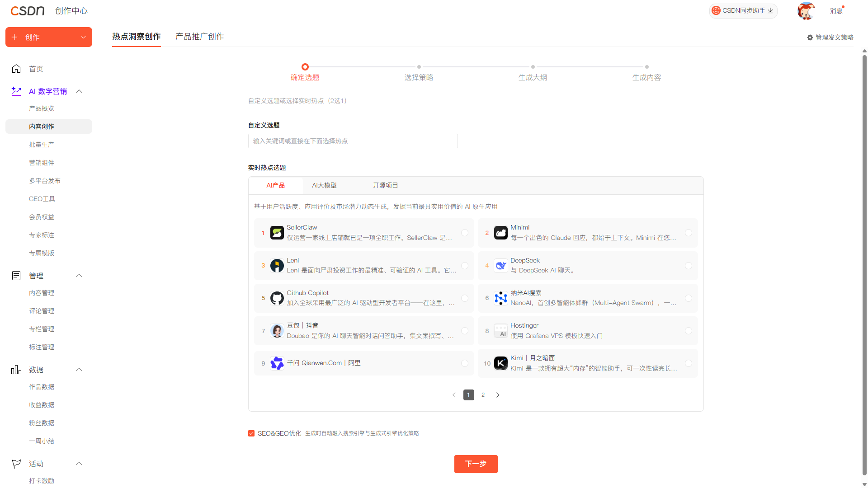Go to page 2 in pagination
The image size is (868, 488).
point(483,395)
